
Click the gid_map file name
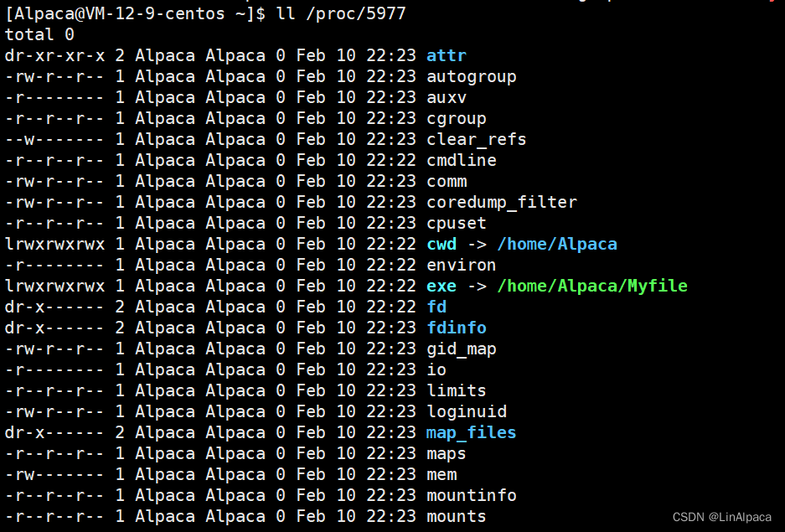click(461, 349)
